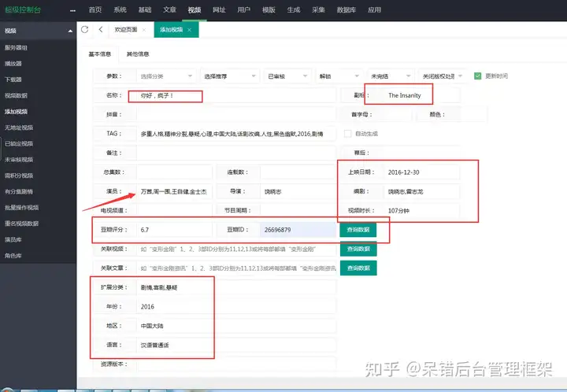
Task: Open 批量操作视频 in the sidebar
Action: tap(22, 208)
